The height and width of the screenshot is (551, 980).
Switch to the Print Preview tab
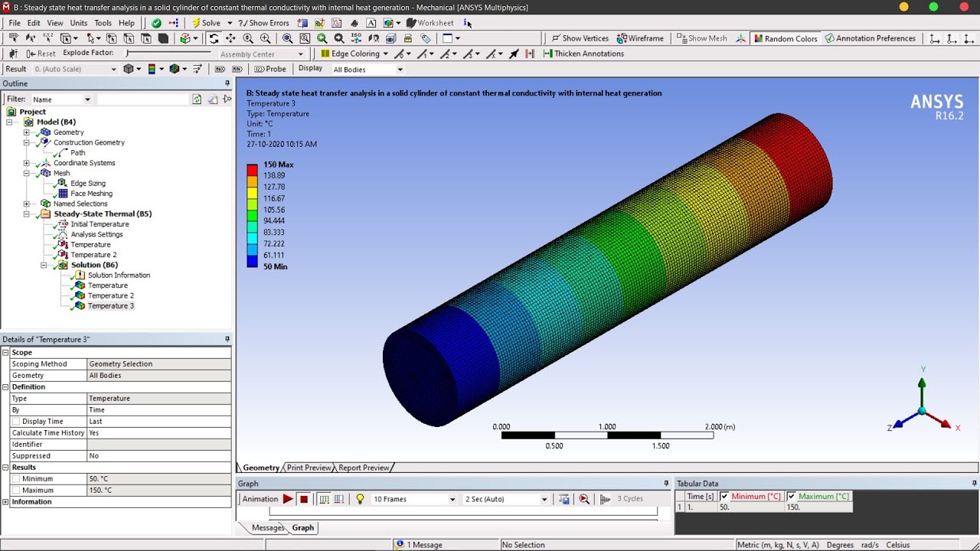pyautogui.click(x=309, y=468)
